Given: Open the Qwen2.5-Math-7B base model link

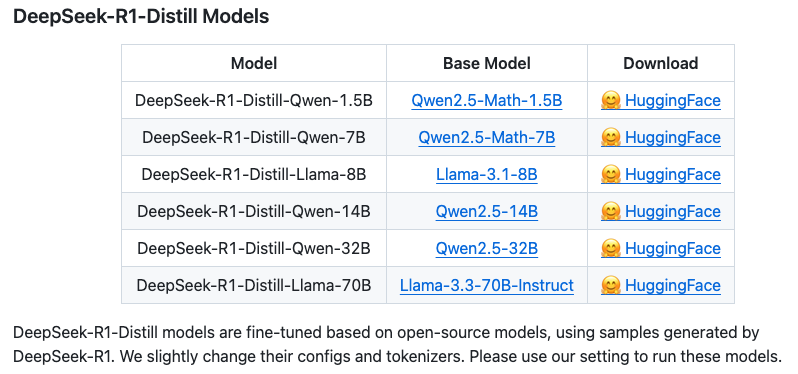Looking at the screenshot, I should tap(487, 137).
